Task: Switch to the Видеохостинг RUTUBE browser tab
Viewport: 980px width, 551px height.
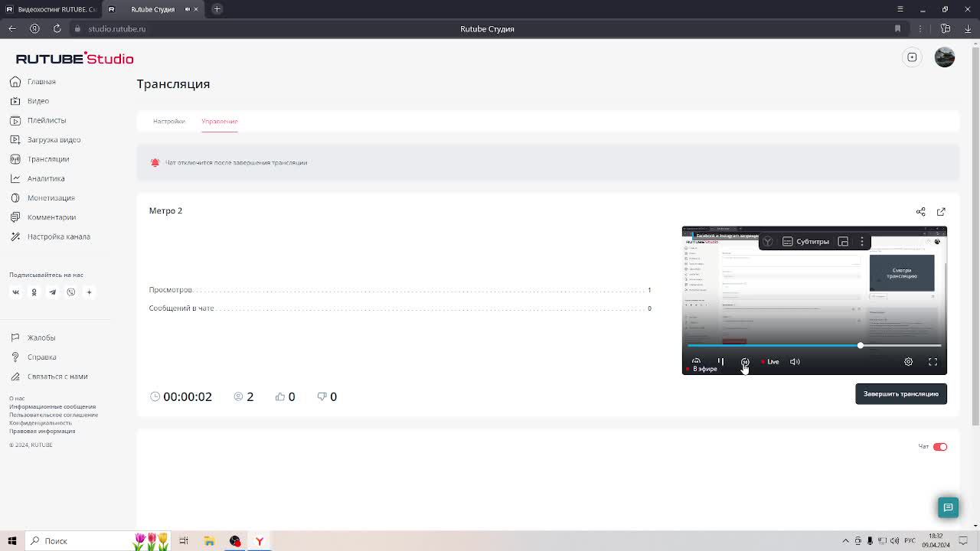Action: [51, 9]
